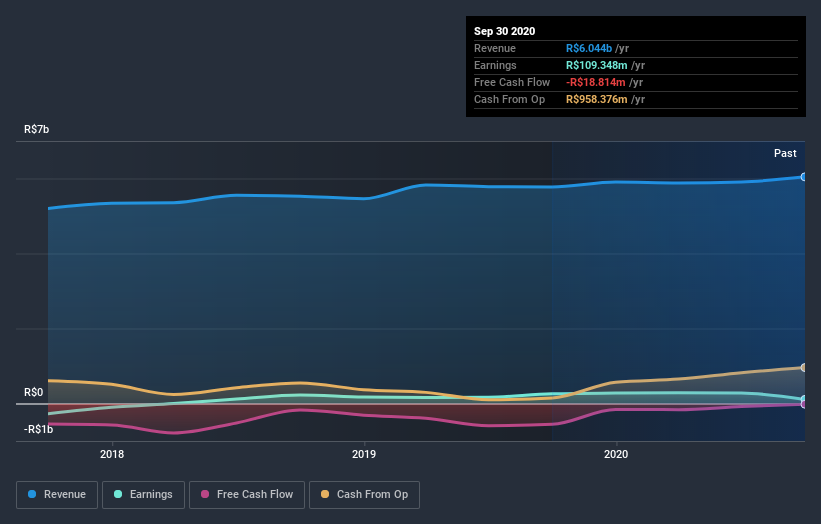Click the pink Free Cash Flow endpoint marker
821x524 pixels.
[x=804, y=404]
